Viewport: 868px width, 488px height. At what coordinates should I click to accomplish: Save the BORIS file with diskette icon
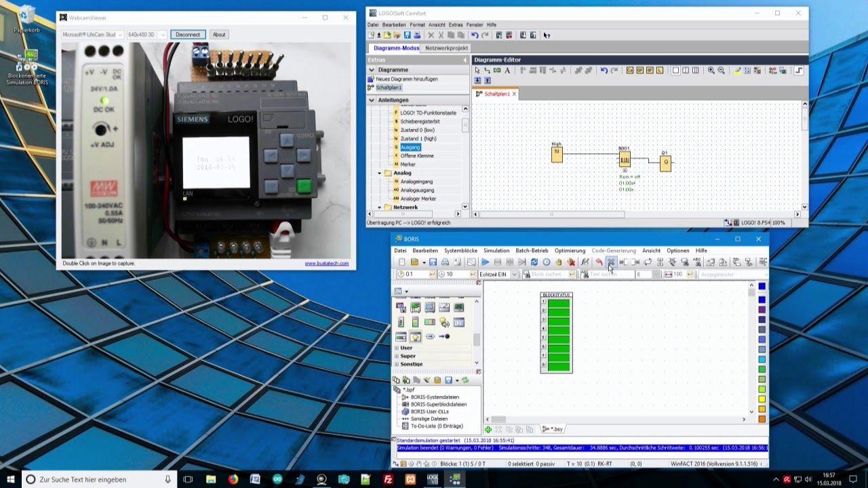click(433, 262)
